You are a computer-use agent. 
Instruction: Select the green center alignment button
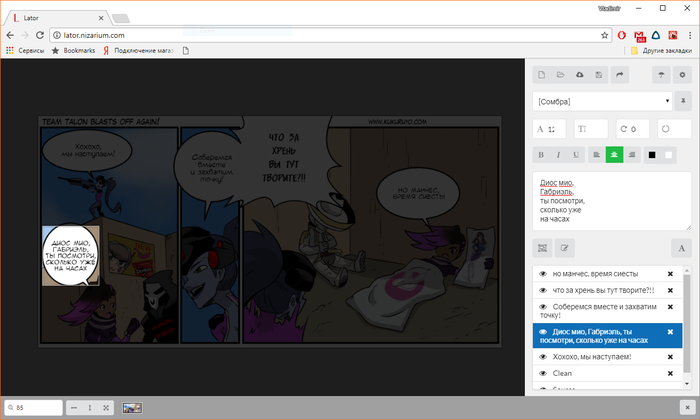pyautogui.click(x=614, y=155)
